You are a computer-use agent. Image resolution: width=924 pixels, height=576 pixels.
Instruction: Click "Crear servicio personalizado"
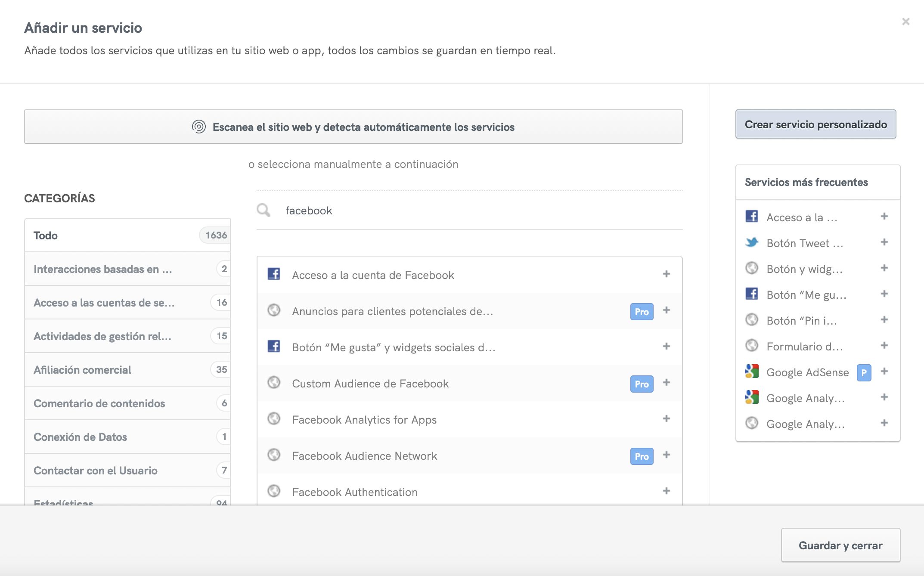(815, 124)
